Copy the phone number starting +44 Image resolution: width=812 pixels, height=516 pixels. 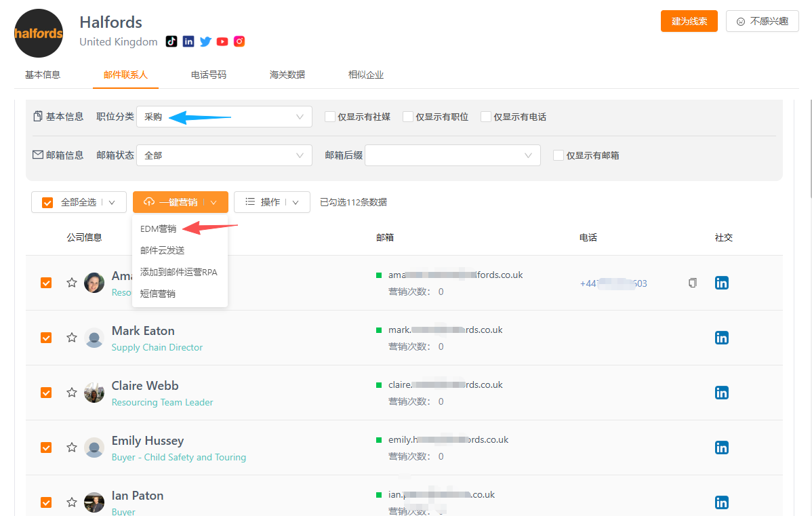693,283
